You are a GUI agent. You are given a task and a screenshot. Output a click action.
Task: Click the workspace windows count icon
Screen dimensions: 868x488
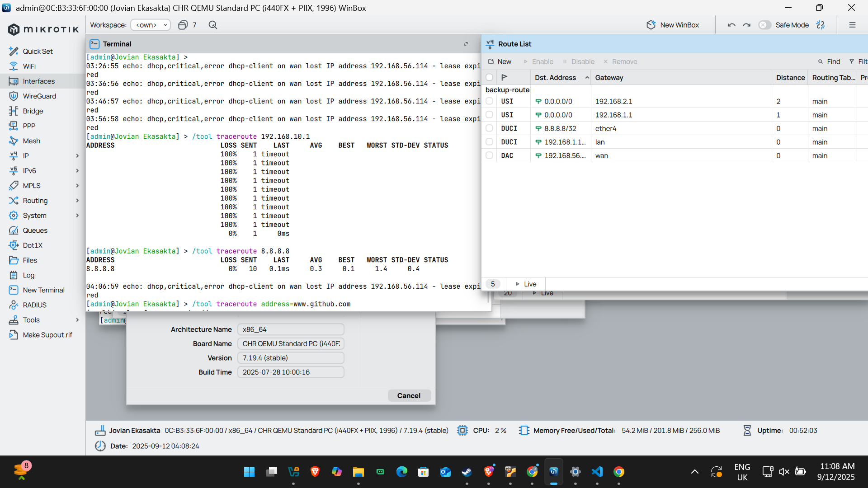(x=183, y=25)
